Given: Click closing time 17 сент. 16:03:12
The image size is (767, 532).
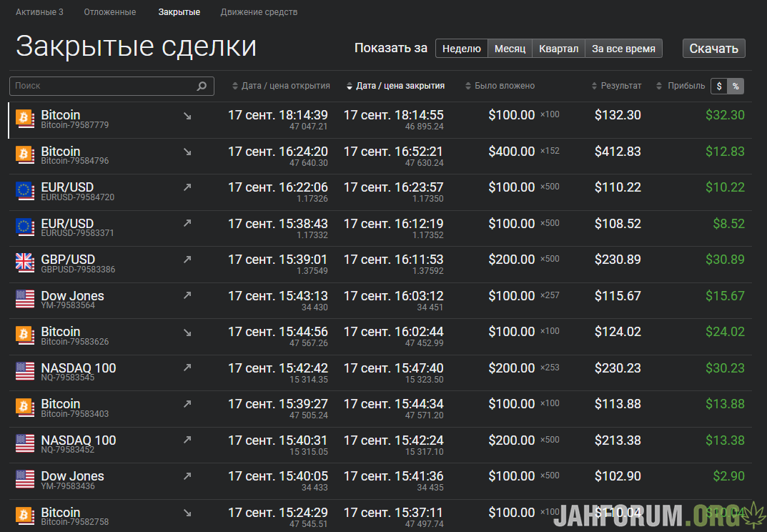Looking at the screenshot, I should click(394, 296).
